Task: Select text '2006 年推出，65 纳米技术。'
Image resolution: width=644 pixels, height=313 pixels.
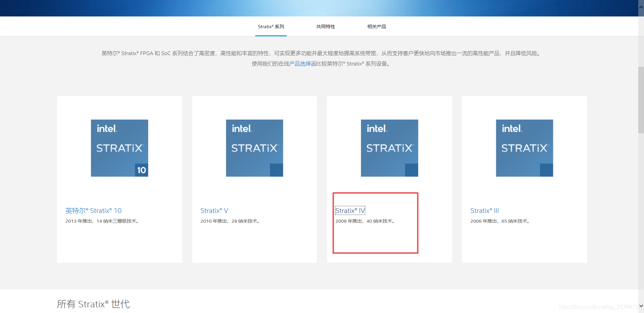Action: click(x=500, y=221)
